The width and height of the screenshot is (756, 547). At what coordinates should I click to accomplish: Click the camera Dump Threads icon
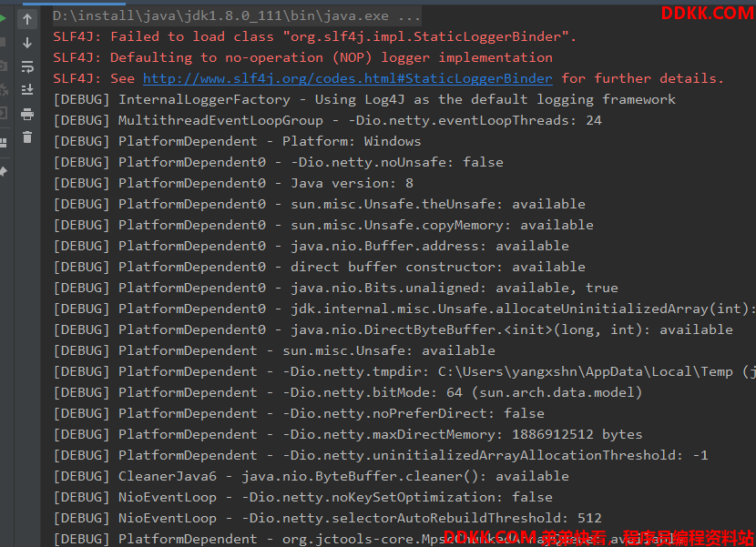coord(3,66)
